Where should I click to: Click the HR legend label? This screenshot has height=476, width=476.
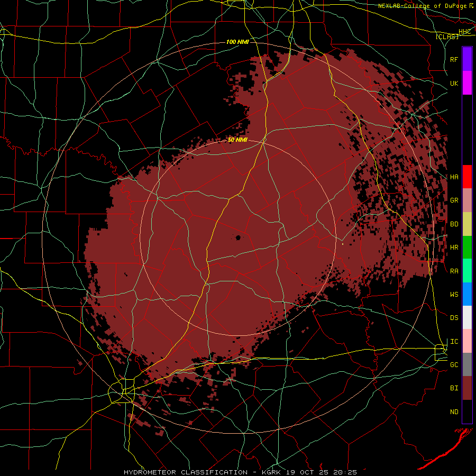click(454, 248)
